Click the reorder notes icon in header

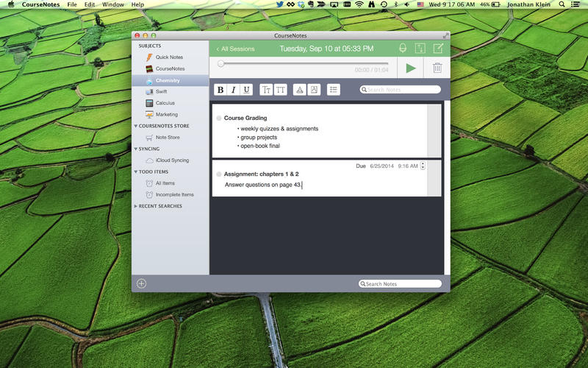pyautogui.click(x=420, y=48)
